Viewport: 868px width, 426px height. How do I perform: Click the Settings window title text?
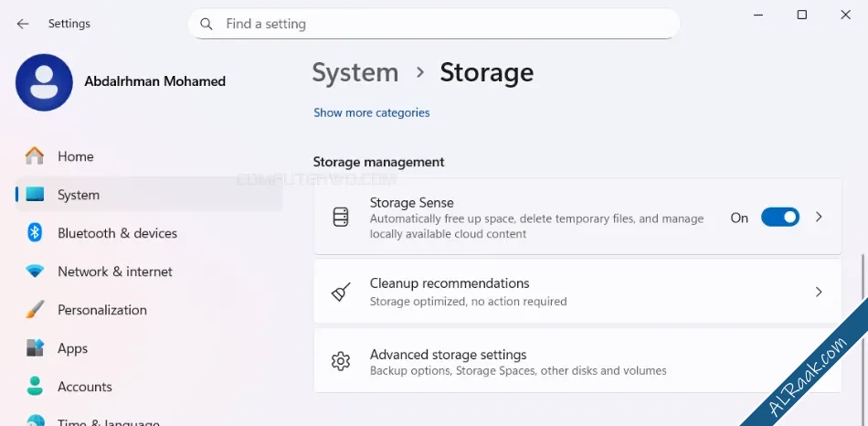(69, 24)
